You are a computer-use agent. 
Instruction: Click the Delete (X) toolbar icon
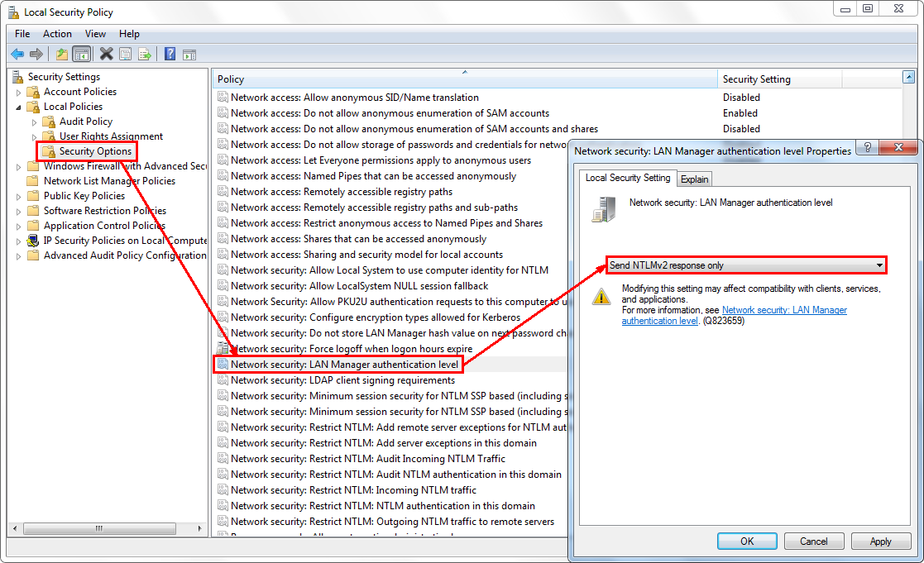(105, 54)
